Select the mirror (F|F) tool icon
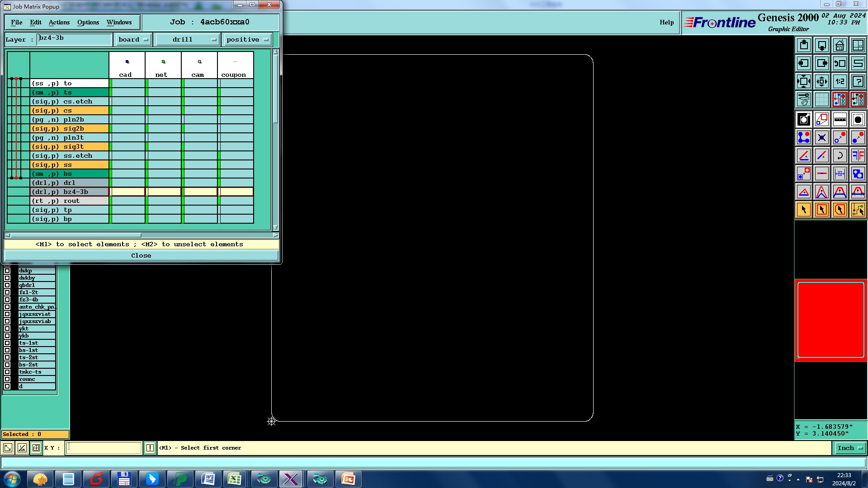 pos(858,155)
